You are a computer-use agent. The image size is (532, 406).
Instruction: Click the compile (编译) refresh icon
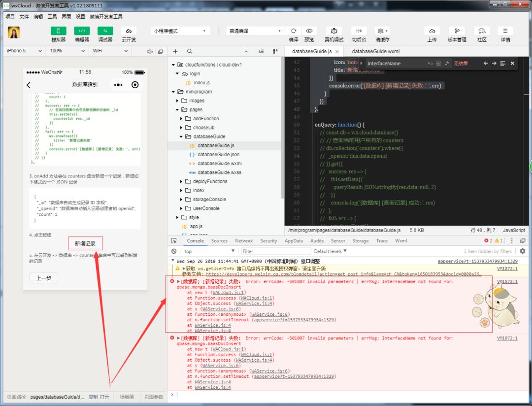294,31
